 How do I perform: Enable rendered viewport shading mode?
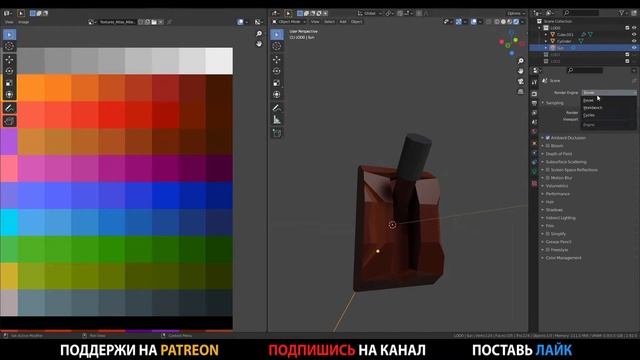[x=516, y=22]
